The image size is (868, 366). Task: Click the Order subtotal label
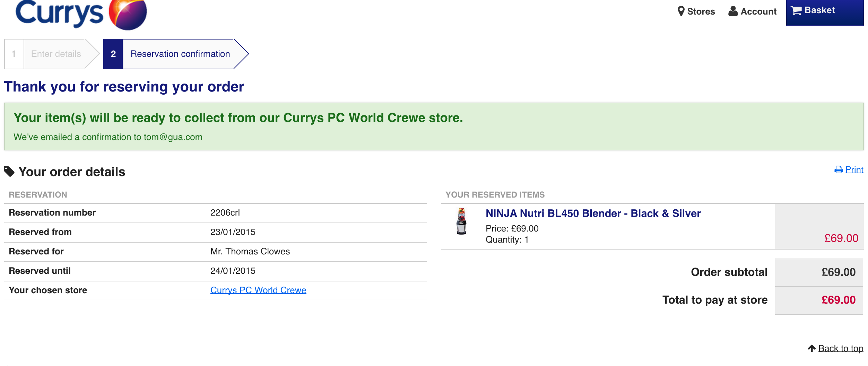(729, 272)
